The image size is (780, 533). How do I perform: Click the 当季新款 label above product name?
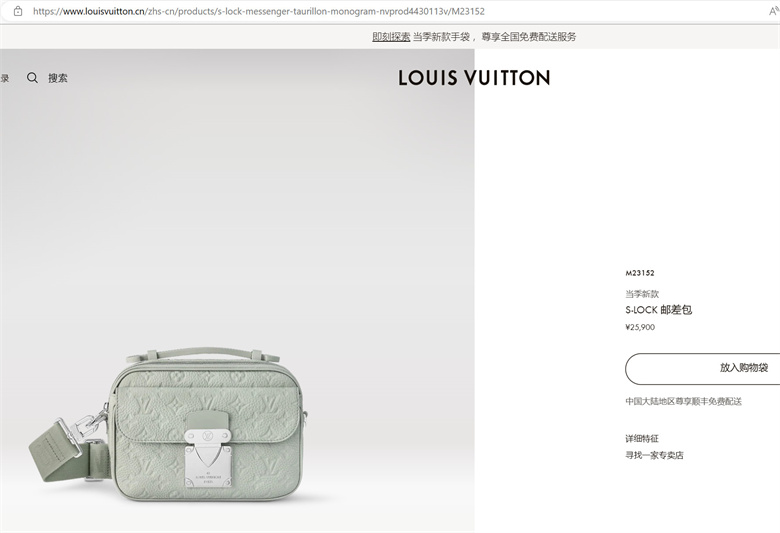[x=642, y=294]
